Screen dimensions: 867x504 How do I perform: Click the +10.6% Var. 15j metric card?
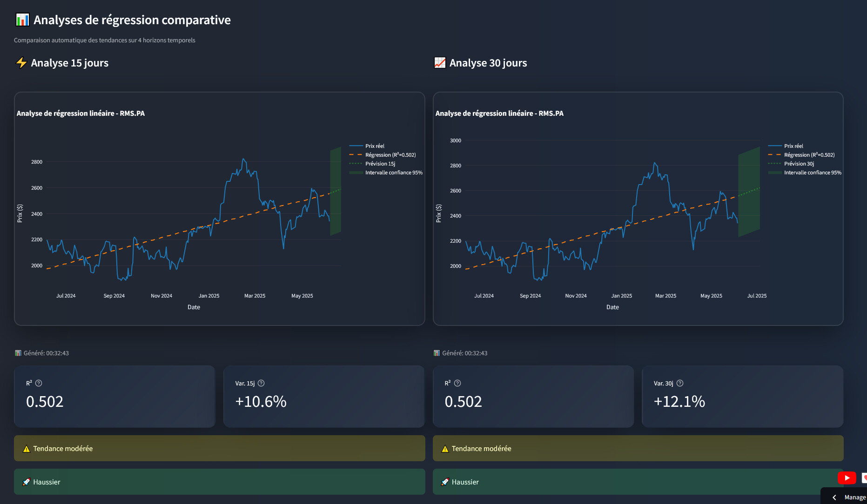coord(323,397)
